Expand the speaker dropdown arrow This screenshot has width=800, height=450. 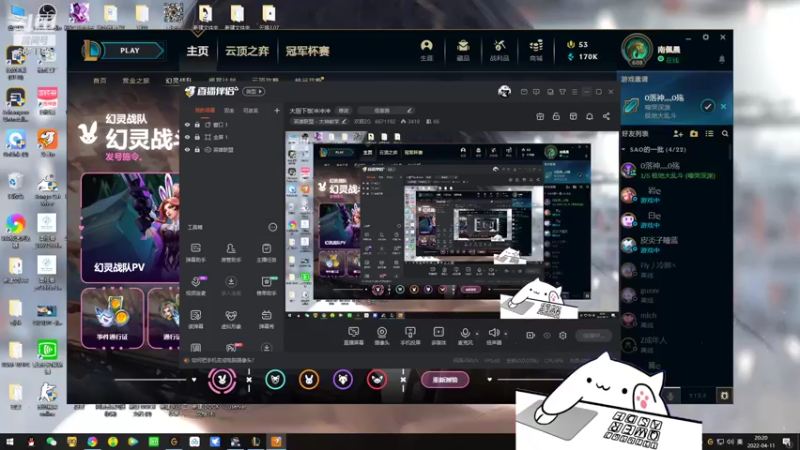[506, 334]
